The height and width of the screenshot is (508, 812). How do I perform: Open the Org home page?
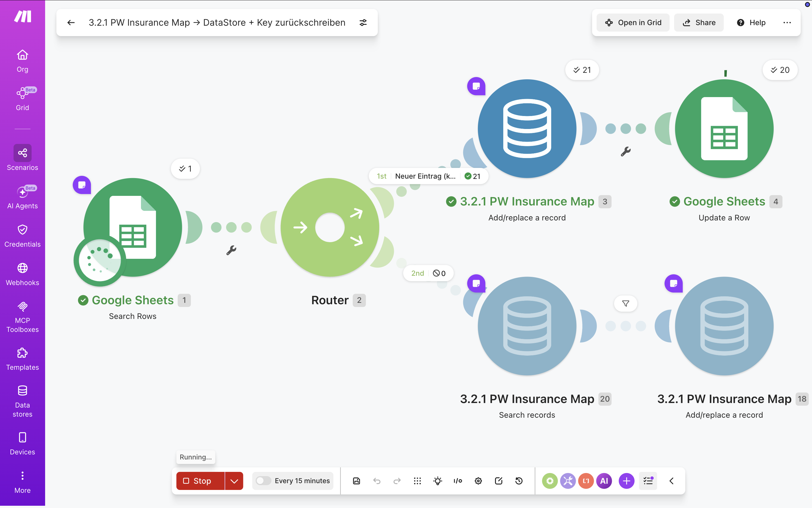(23, 61)
